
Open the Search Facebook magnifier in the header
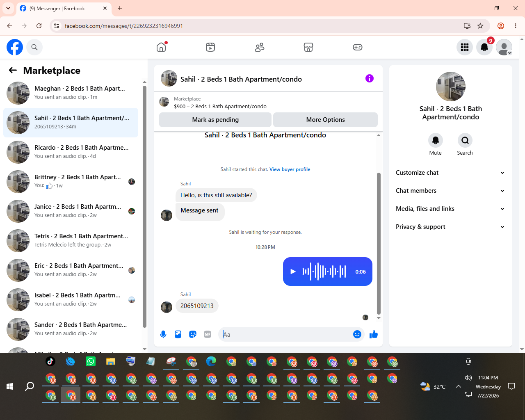click(34, 47)
